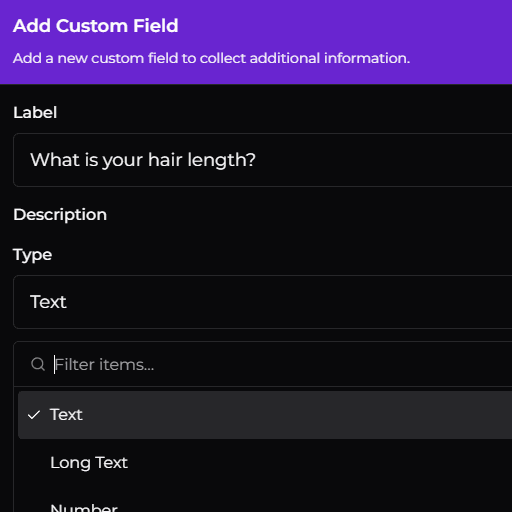
Task: Click the magnifier search icon in the filter
Action: coord(38,364)
